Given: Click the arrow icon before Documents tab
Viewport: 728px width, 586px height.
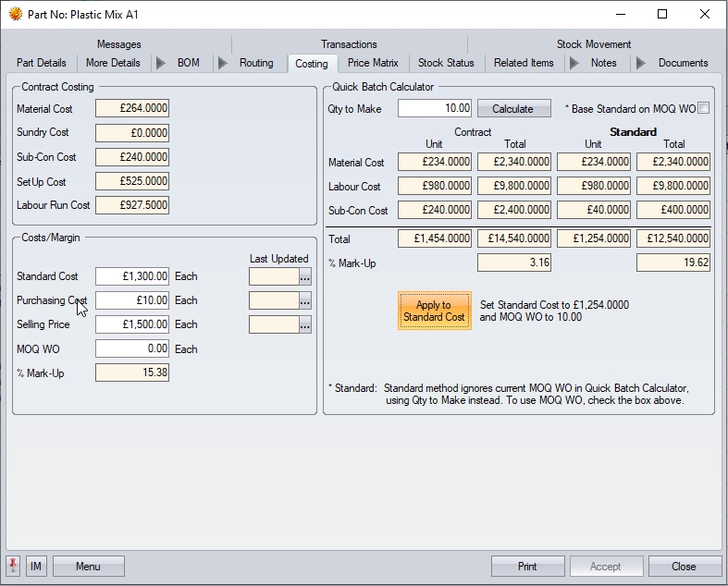Looking at the screenshot, I should [x=640, y=63].
